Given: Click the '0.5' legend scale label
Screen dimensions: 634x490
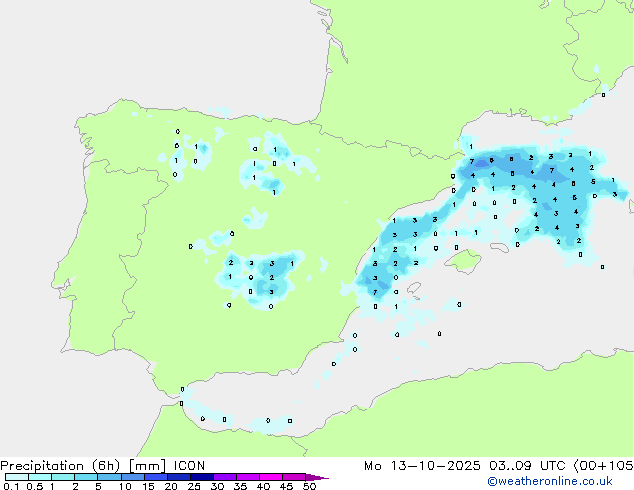Looking at the screenshot, I should click(35, 486).
